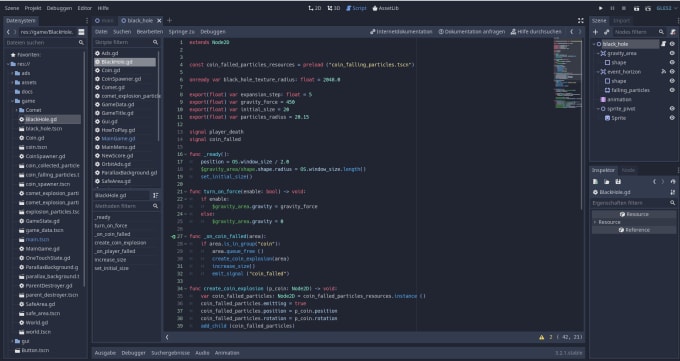Toggle file system split view icon
680x361 pixels.
[81, 32]
